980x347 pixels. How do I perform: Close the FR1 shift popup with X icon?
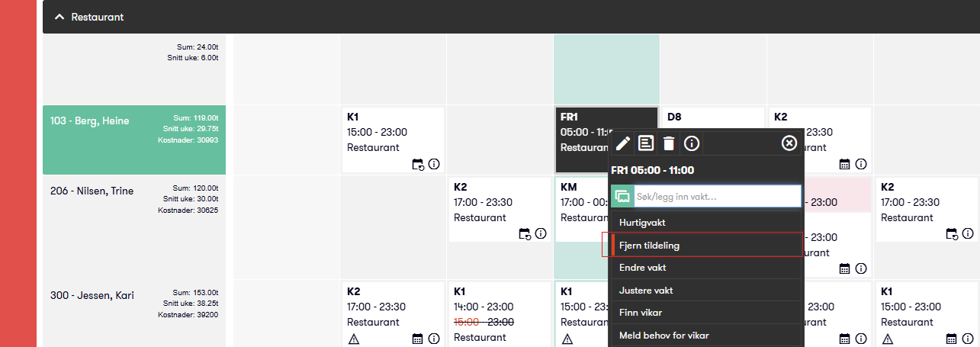coord(789,143)
